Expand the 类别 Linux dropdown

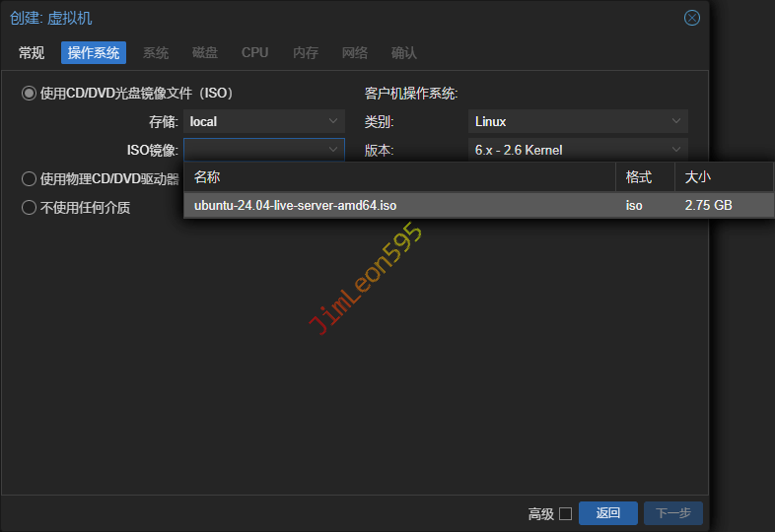676,121
